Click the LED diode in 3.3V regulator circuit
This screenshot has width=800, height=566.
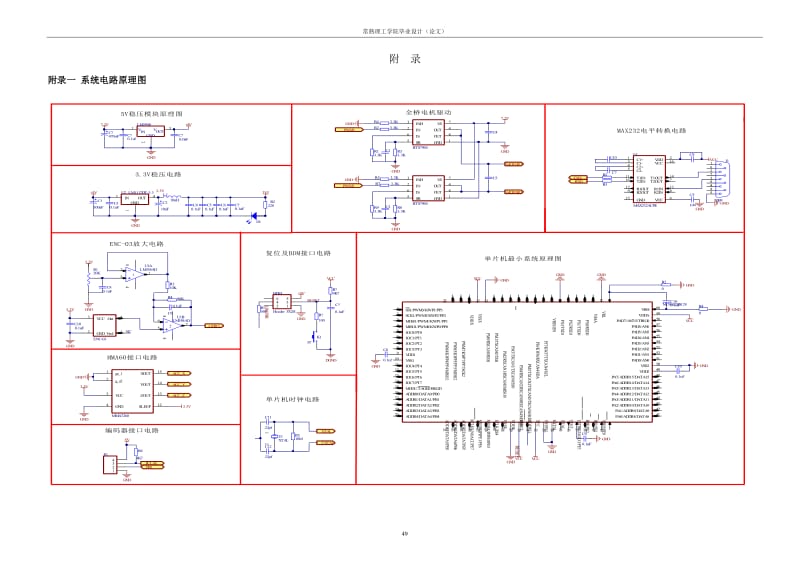(x=255, y=214)
